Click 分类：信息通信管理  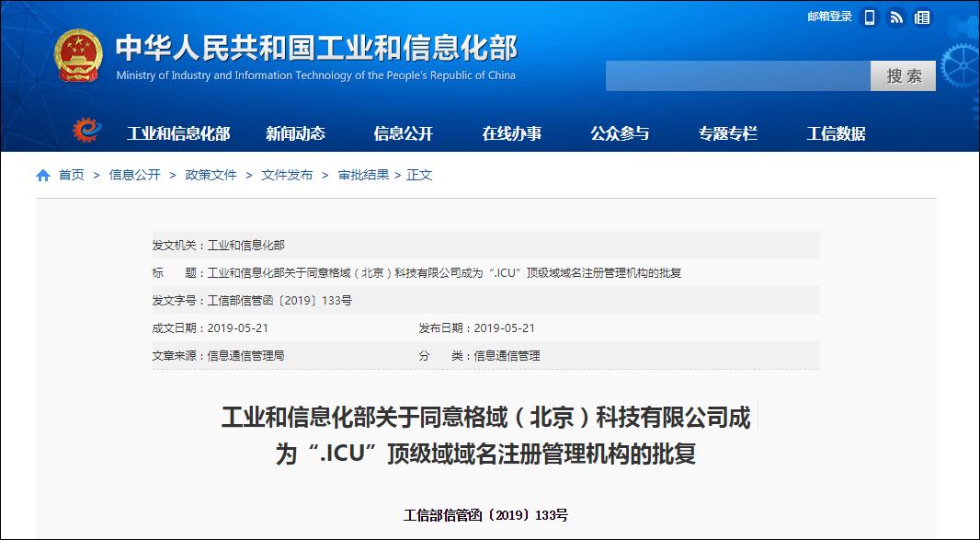coord(479,355)
